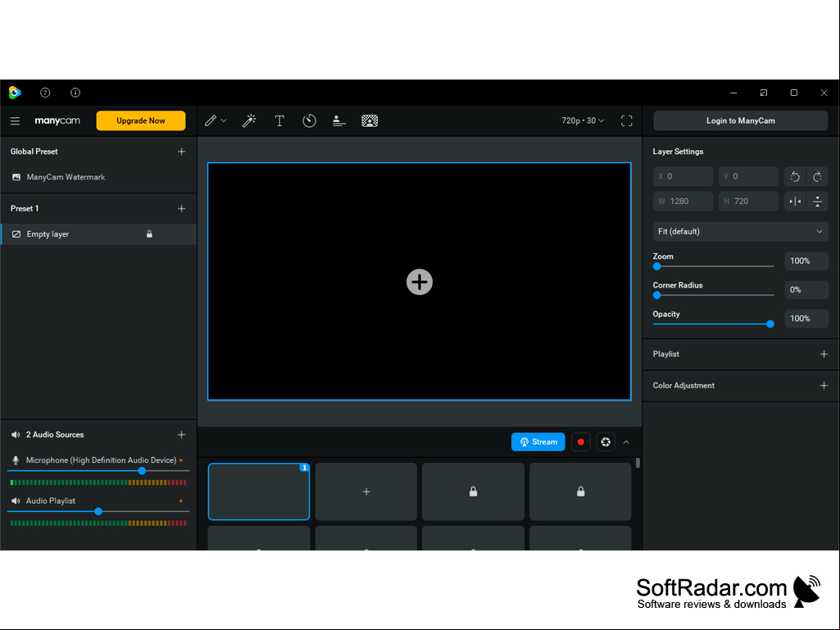Image resolution: width=840 pixels, height=630 pixels.
Task: Expand the Playlist section
Action: pos(824,354)
